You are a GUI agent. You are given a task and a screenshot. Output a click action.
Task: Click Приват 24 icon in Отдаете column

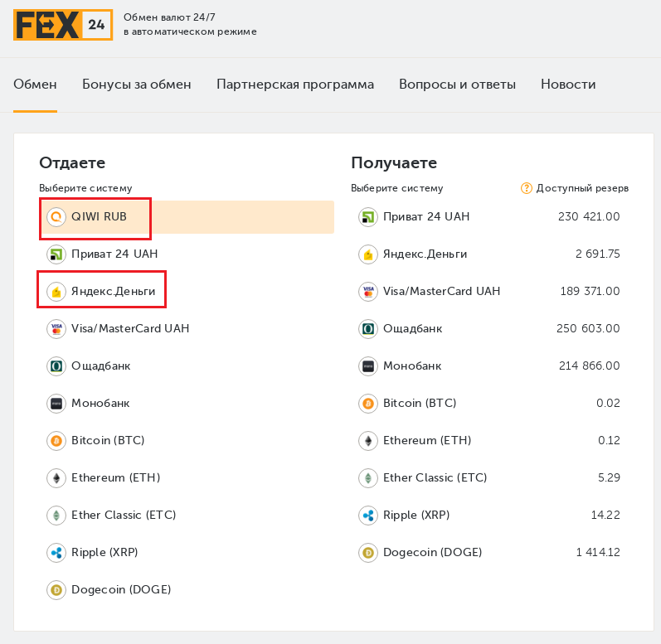click(56, 254)
